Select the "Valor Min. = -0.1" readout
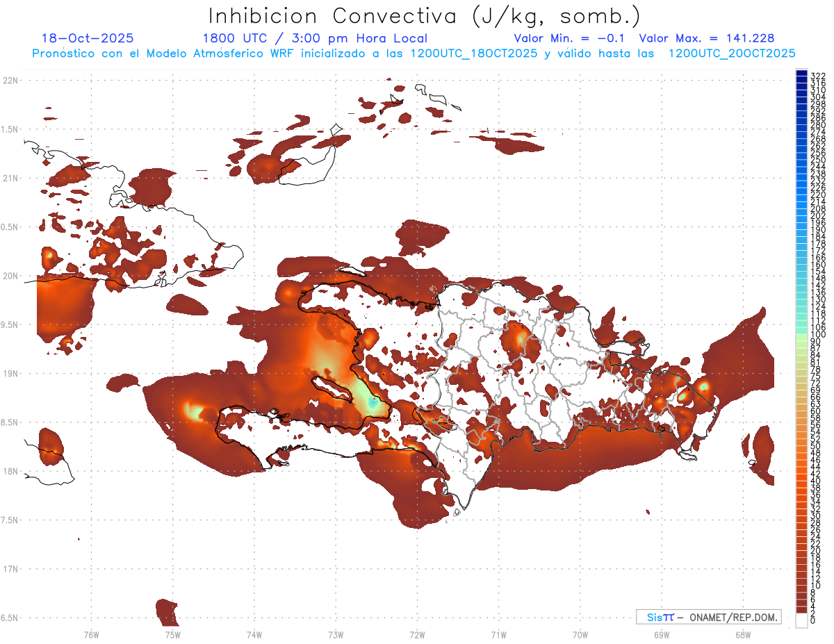The width and height of the screenshot is (834, 644). click(x=571, y=38)
